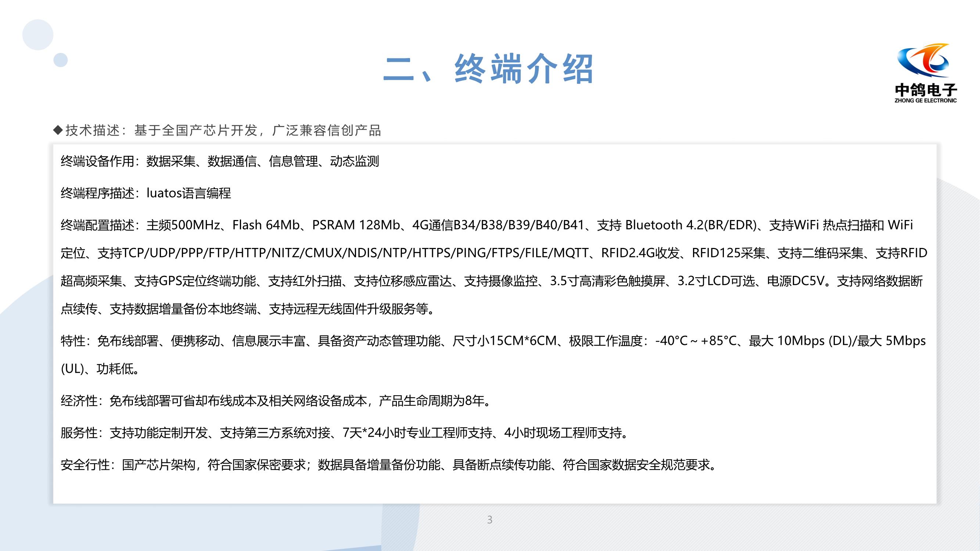Click the line starting 服务性：支持功能定制开发
The image size is (980, 551).
coord(345,433)
